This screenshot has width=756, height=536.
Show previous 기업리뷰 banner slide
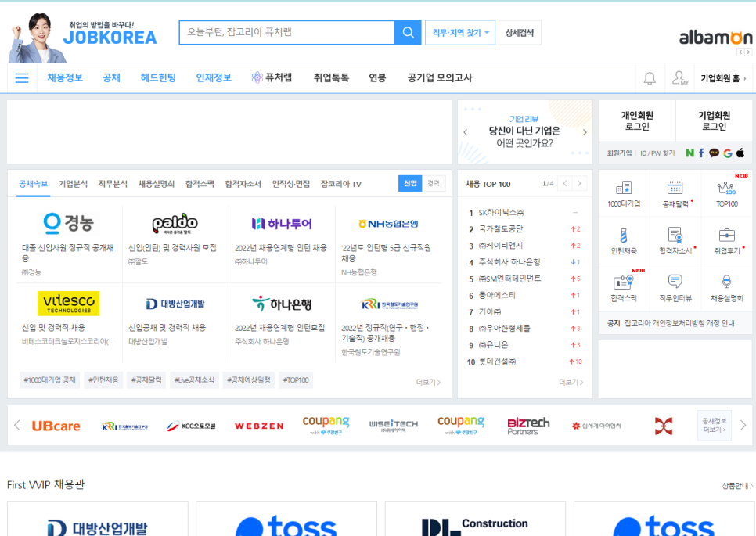pos(466,132)
